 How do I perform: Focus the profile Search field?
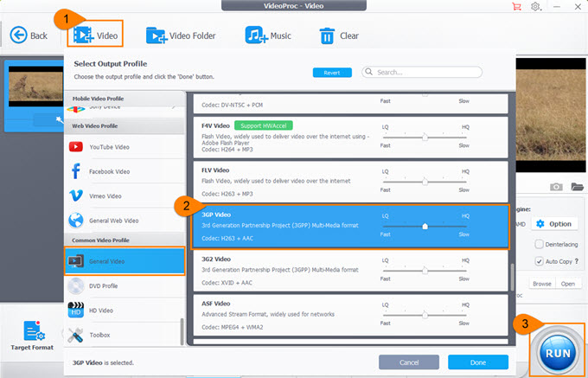(x=422, y=72)
